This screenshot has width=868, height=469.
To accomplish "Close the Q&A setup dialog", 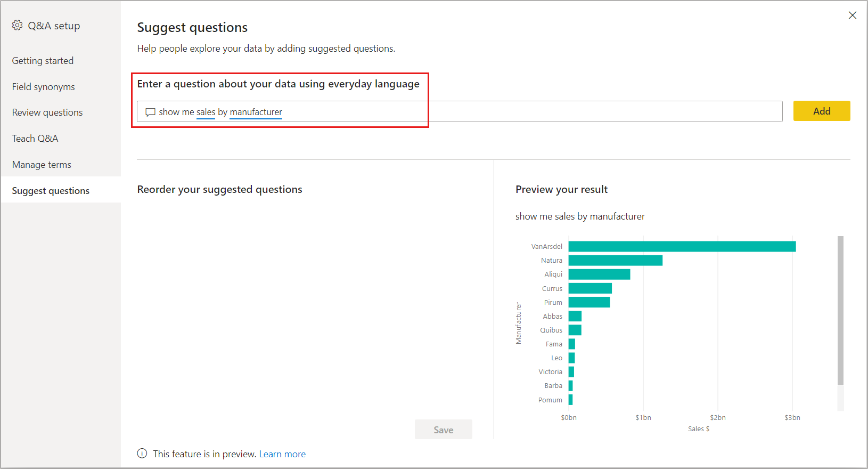I will pos(852,15).
